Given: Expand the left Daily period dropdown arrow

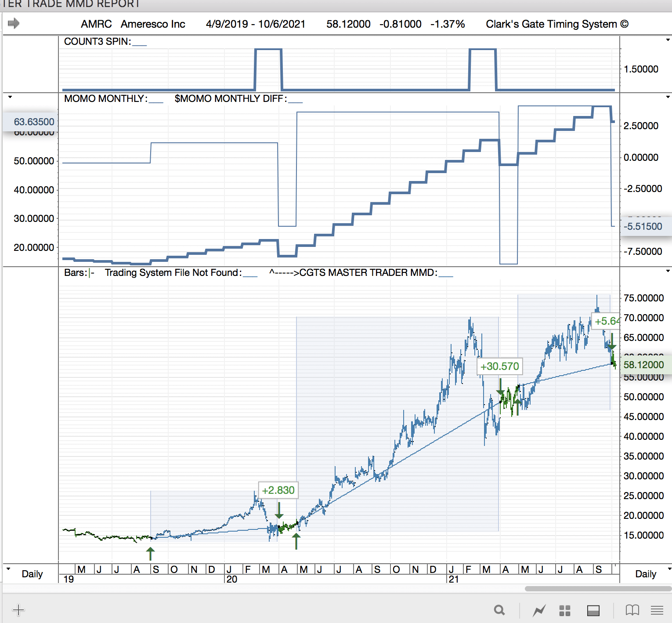Looking at the screenshot, I should coord(8,569).
